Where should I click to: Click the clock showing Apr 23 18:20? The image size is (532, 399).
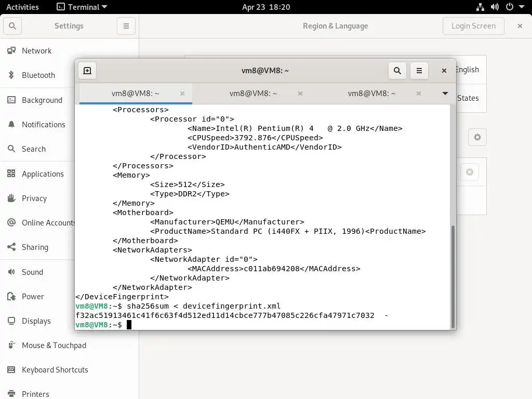click(266, 7)
